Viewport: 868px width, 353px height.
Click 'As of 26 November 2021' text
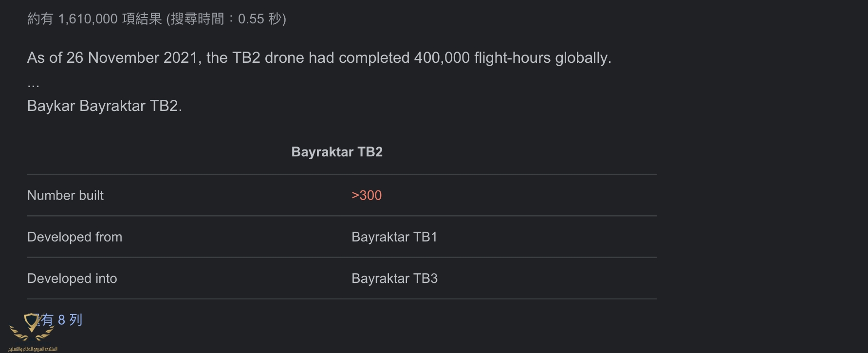coord(112,58)
